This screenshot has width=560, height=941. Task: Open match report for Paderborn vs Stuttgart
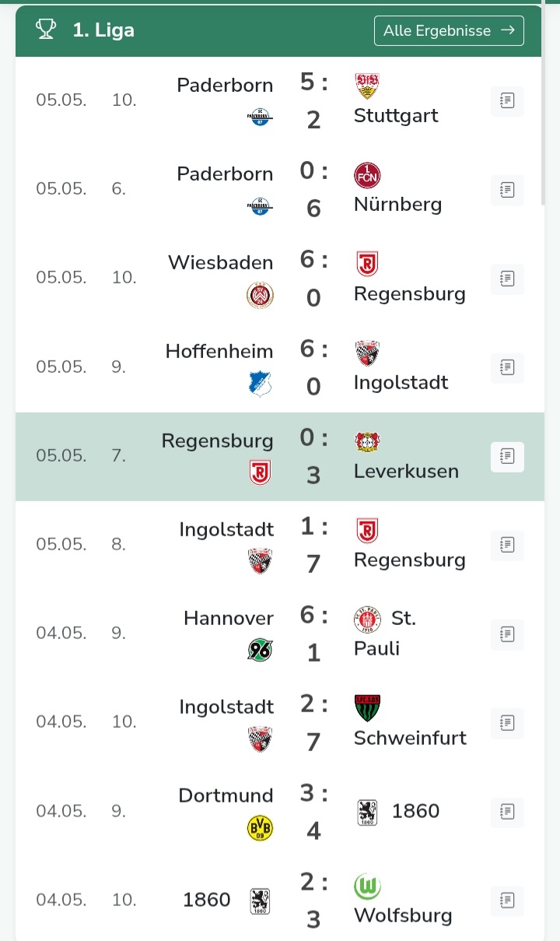tap(507, 100)
